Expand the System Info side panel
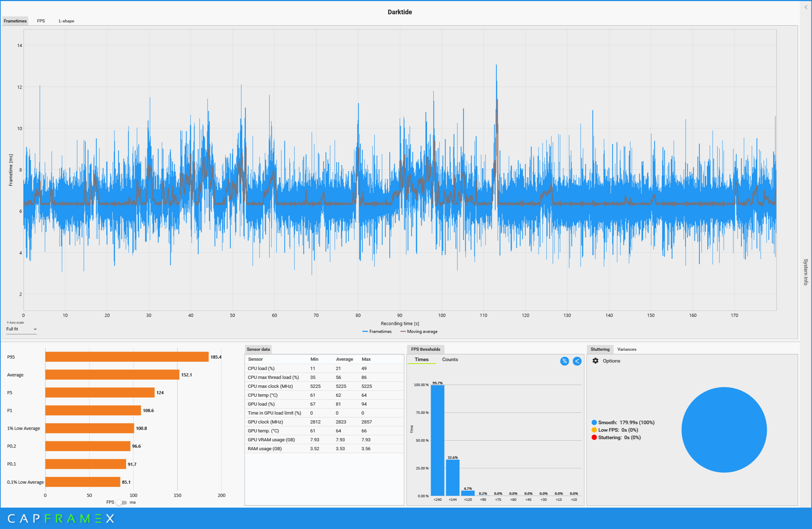The image size is (812, 529). pos(806,272)
